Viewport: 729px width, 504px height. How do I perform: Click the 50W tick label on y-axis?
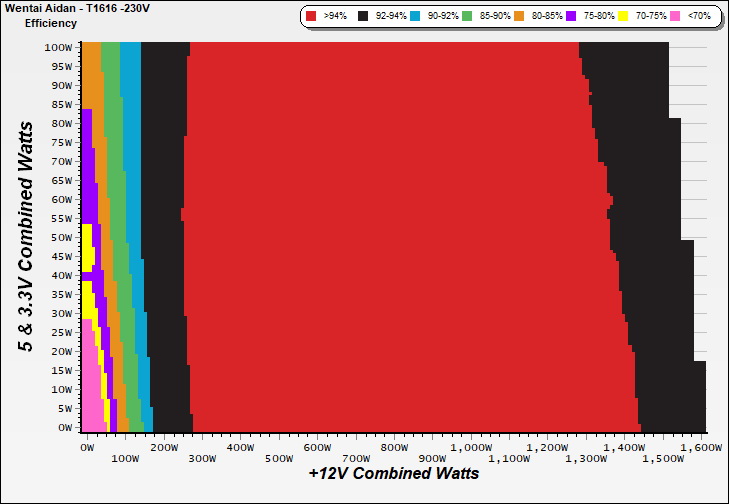tap(61, 237)
